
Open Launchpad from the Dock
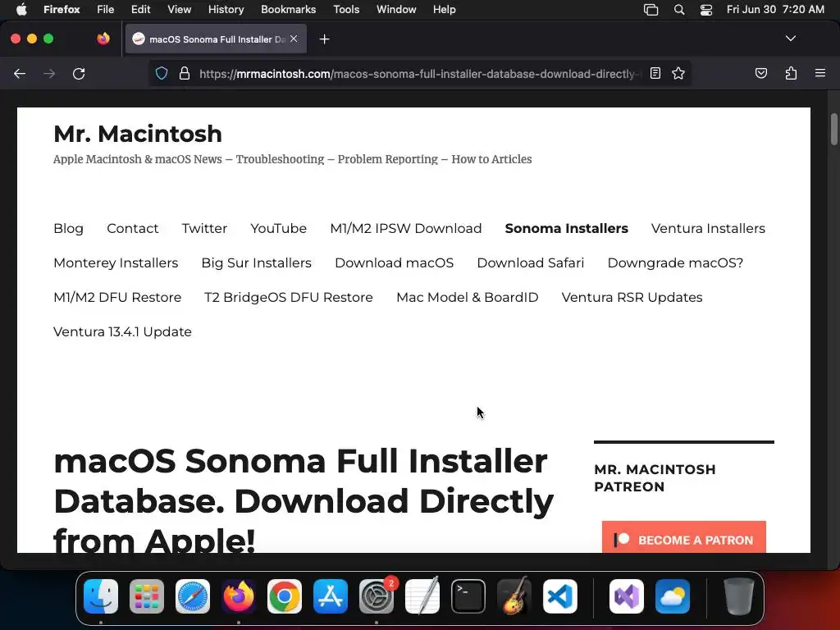pos(147,596)
